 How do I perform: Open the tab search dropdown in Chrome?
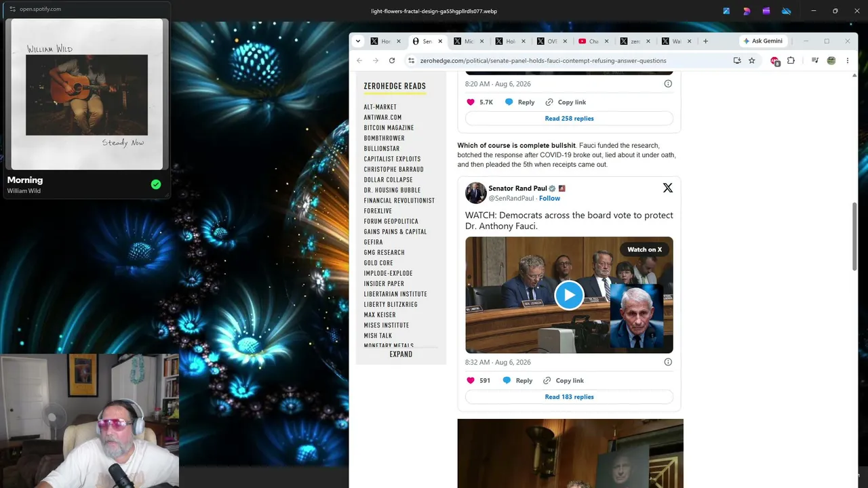358,41
